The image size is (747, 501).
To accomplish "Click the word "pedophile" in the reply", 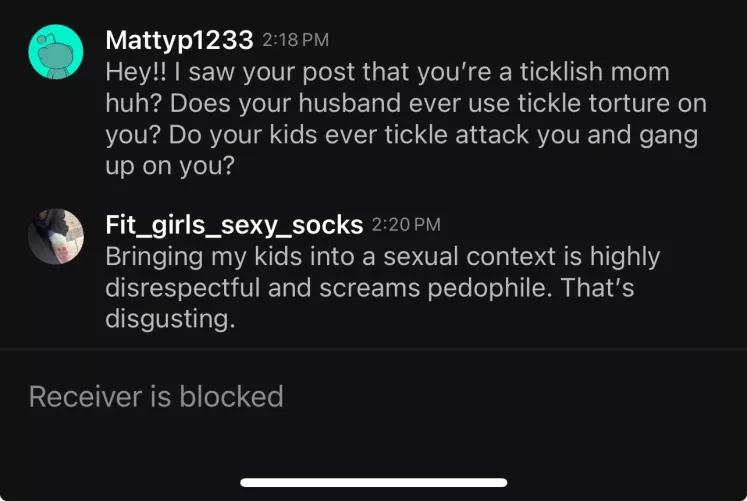I will tap(490, 289).
